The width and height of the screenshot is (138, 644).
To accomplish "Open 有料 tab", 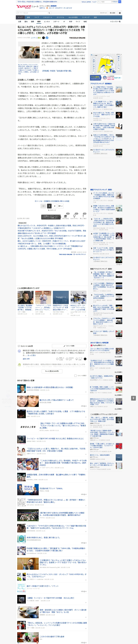I will click(95, 17).
